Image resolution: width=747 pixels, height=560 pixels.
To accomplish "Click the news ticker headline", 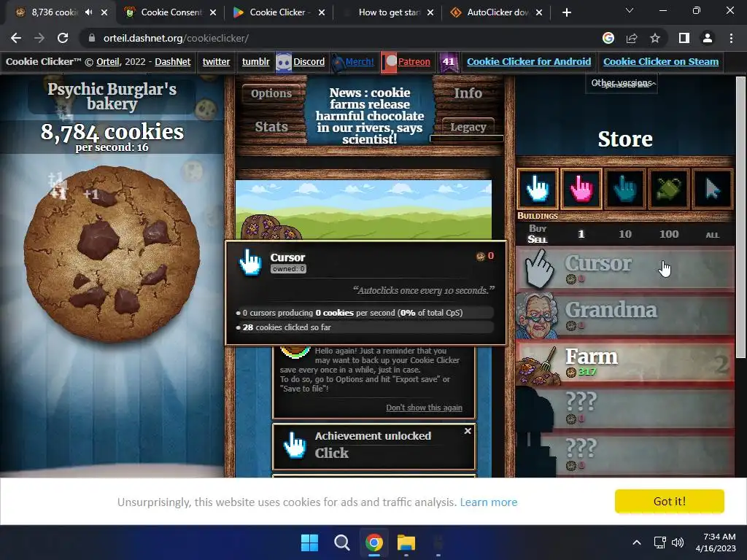I will coord(370,116).
